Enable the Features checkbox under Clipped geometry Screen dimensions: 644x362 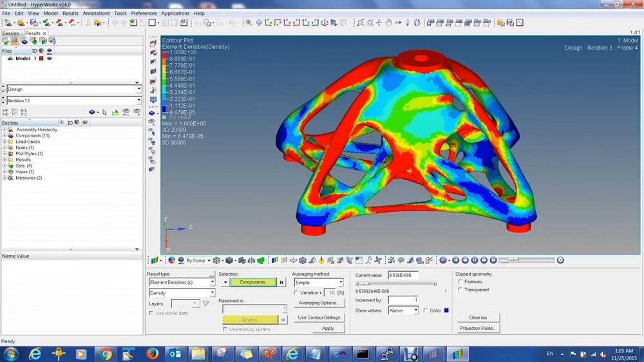(x=459, y=282)
